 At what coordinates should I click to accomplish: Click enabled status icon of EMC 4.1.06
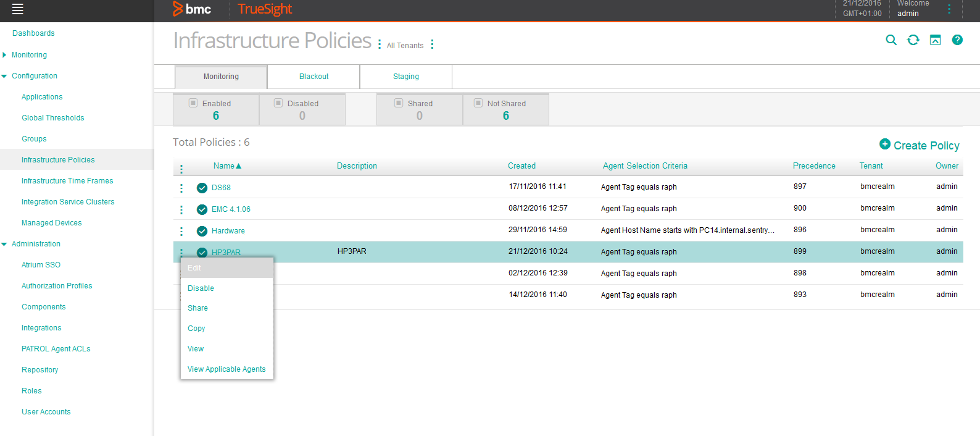(x=202, y=209)
